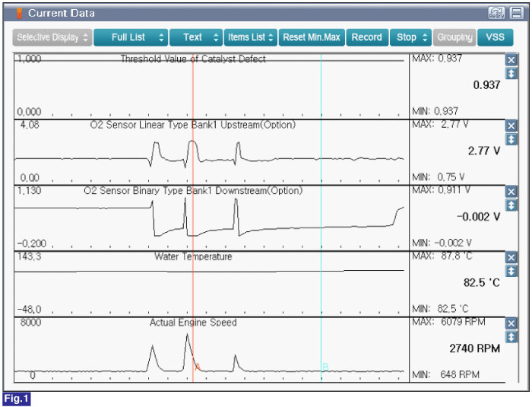Select the cyan cursor B marker label

click(x=325, y=367)
